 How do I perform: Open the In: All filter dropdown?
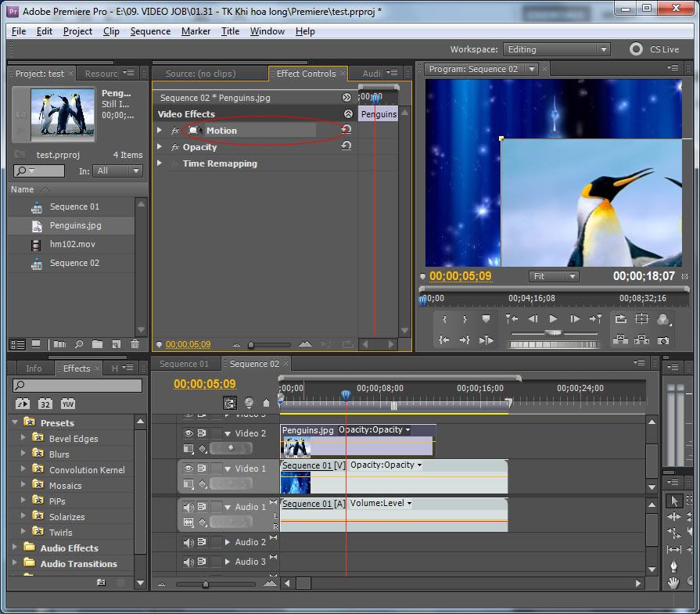[117, 171]
